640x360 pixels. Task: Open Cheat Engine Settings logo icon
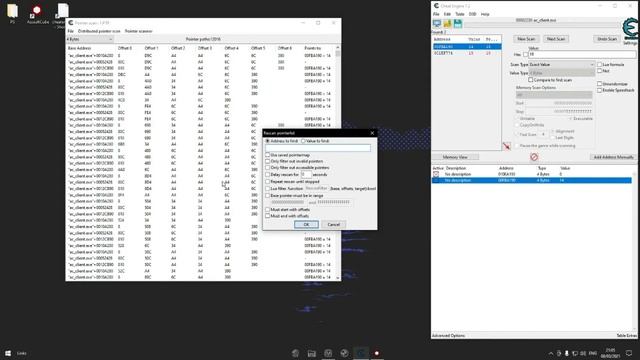pyautogui.click(x=630, y=29)
